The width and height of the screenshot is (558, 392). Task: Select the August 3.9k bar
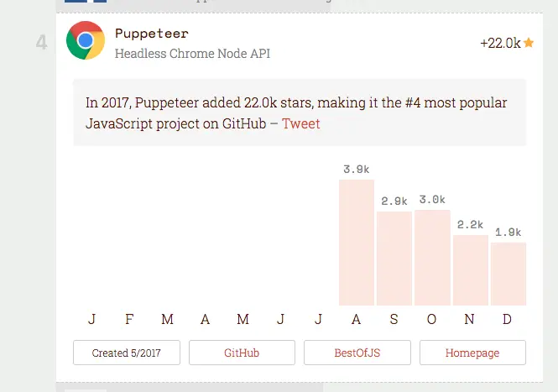(x=357, y=243)
